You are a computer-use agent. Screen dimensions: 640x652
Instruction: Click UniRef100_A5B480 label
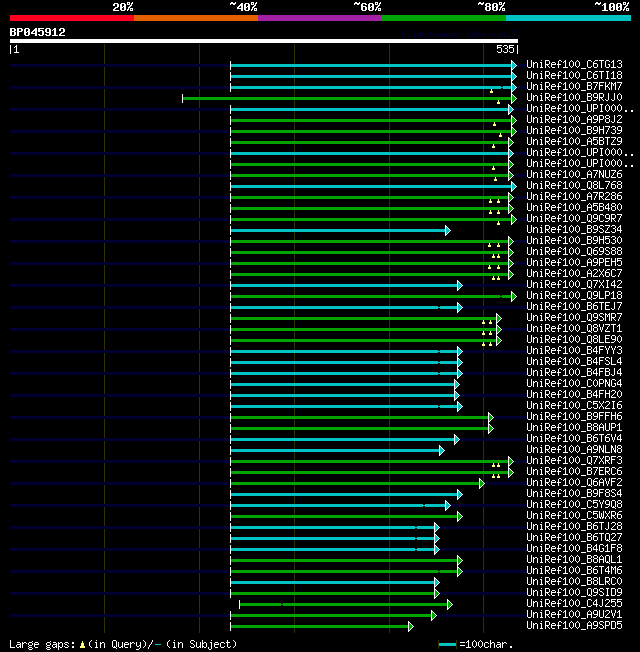coord(574,207)
